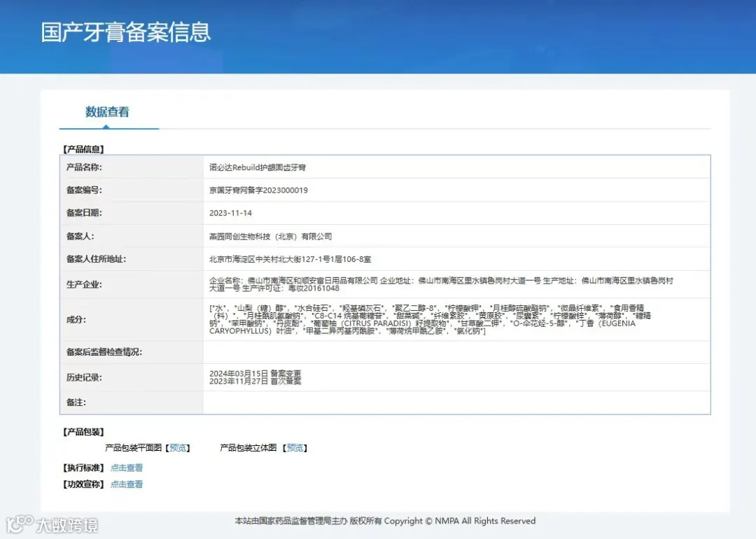Select the 备案编号 label

(84, 190)
